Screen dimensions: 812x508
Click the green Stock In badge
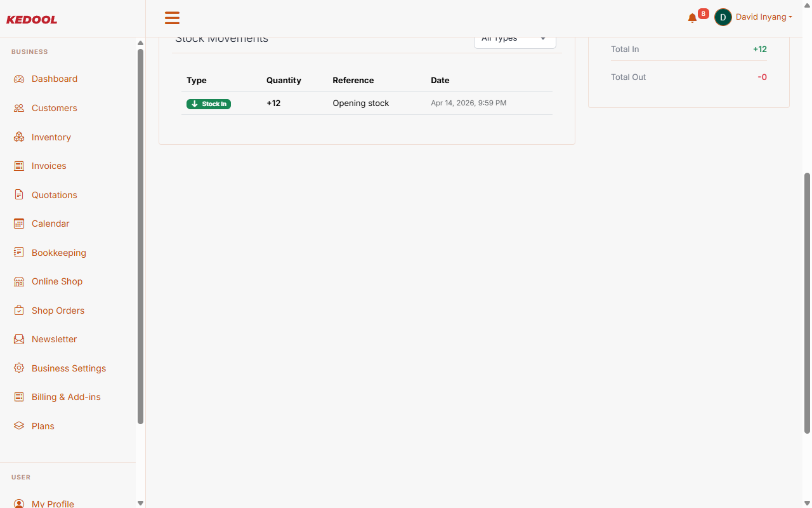tap(209, 104)
